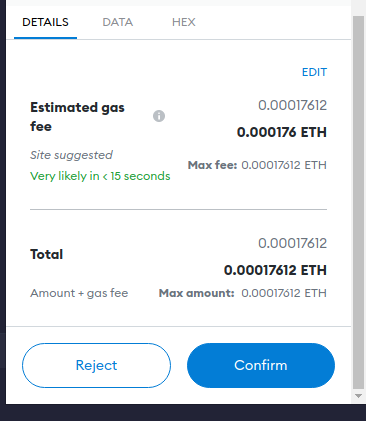Click the Amount + gas fee text
The image size is (366, 421).
pyautogui.click(x=79, y=293)
